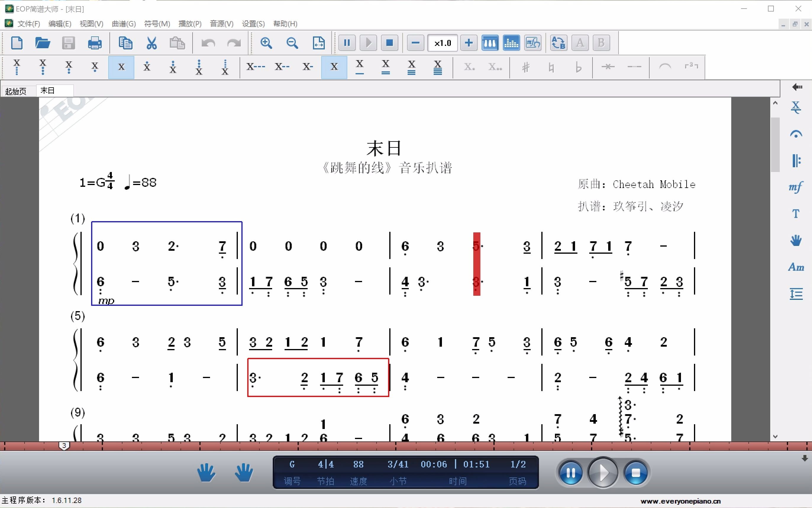Open the 音源(V) sound source menu
This screenshot has width=812, height=508.
pos(221,23)
